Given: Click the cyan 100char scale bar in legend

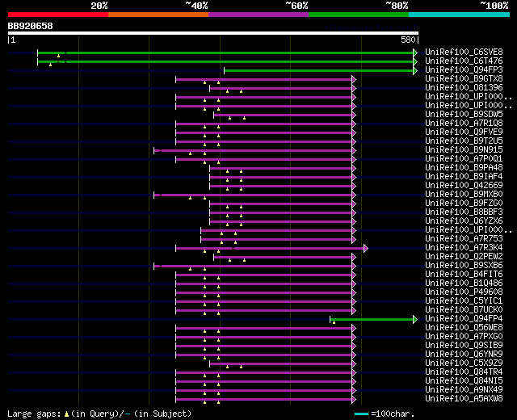Looking at the screenshot, I should [361, 414].
